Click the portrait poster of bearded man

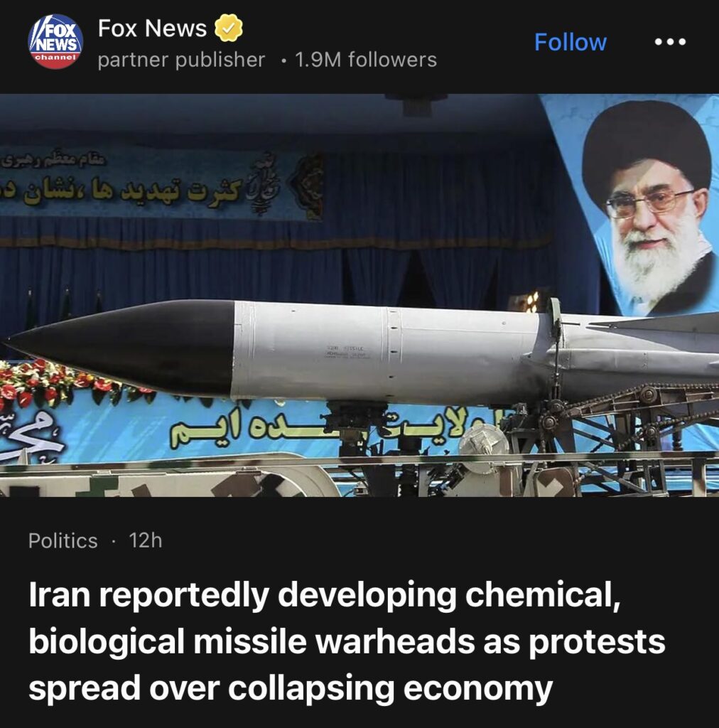pos(647,204)
